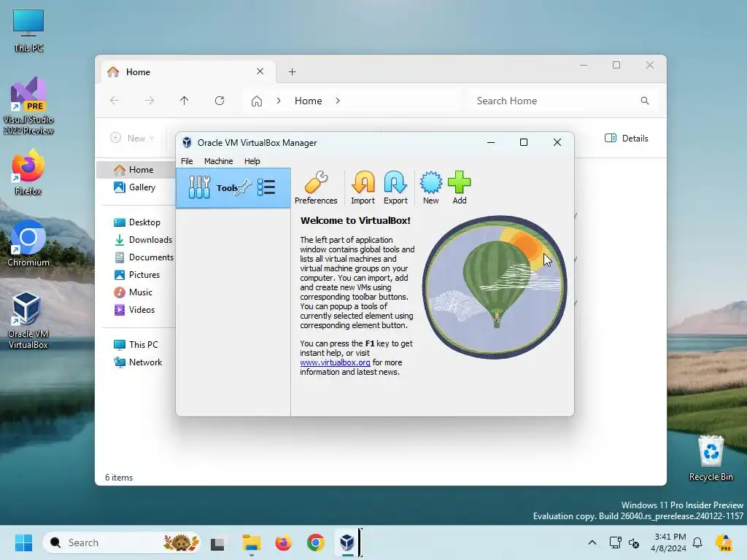
Task: Open the Windows Start menu
Action: [x=23, y=542]
